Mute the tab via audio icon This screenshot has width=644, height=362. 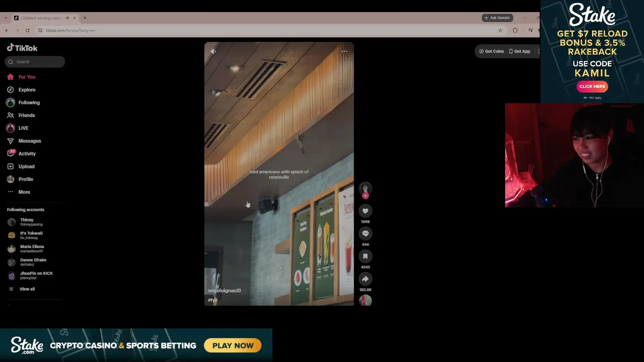[67, 18]
